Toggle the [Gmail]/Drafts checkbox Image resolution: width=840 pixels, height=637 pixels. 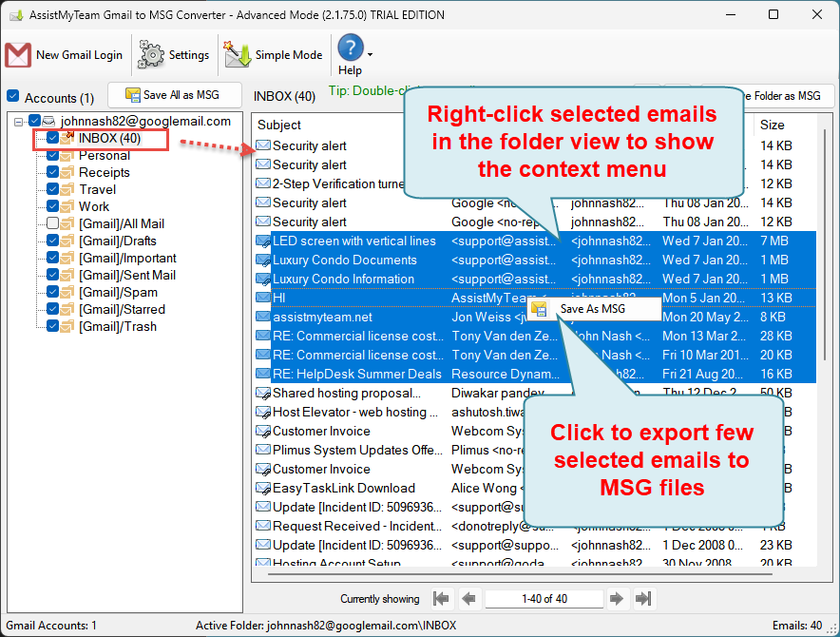click(52, 241)
